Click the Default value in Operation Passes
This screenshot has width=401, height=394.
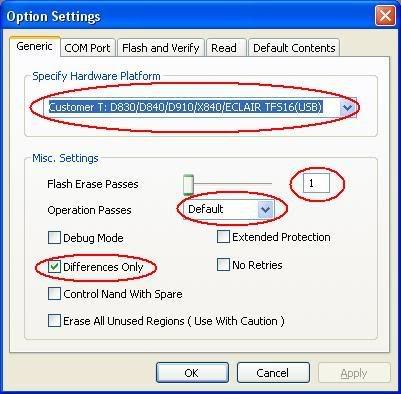tap(206, 209)
